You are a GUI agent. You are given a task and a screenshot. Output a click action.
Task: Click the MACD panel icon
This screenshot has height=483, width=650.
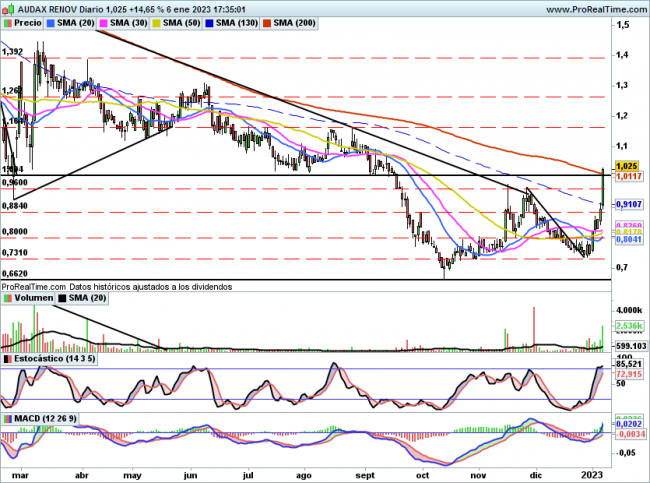(x=8, y=417)
